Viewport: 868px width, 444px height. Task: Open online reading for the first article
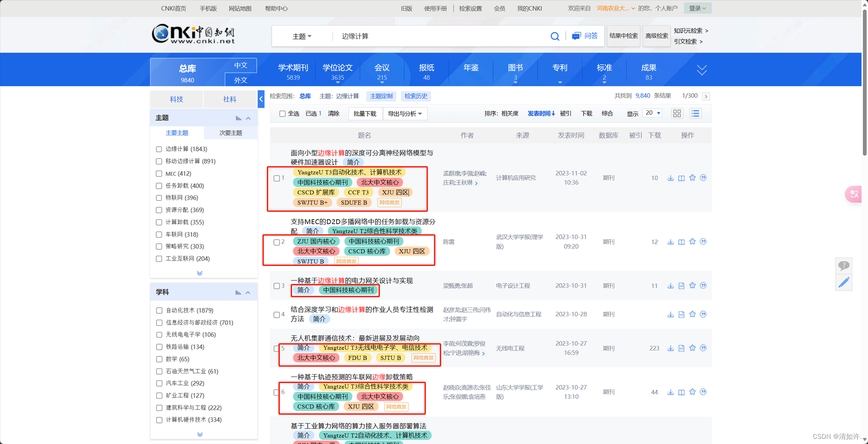(681, 178)
